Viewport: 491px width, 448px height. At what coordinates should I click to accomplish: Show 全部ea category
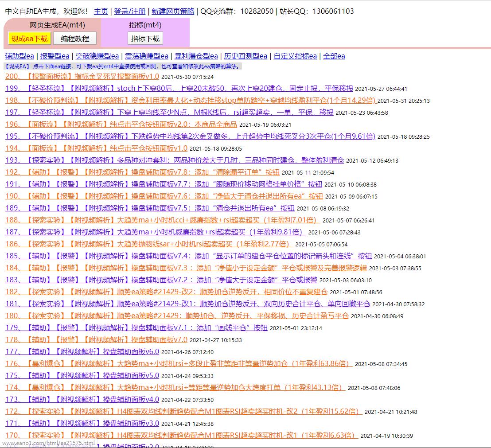pyautogui.click(x=334, y=56)
